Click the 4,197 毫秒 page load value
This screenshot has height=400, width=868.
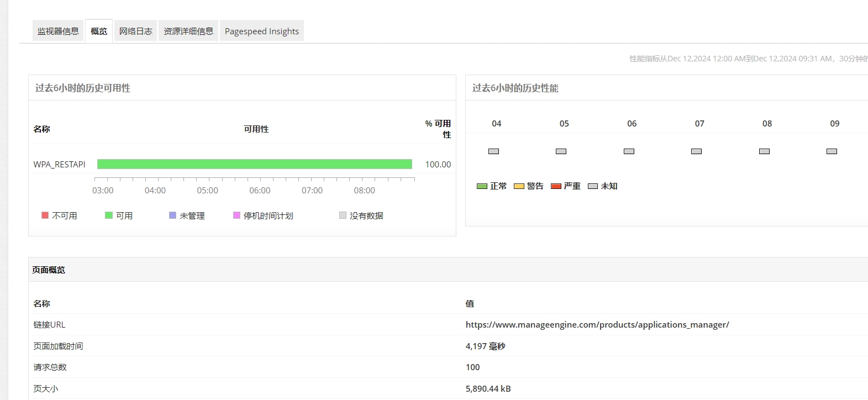[485, 346]
